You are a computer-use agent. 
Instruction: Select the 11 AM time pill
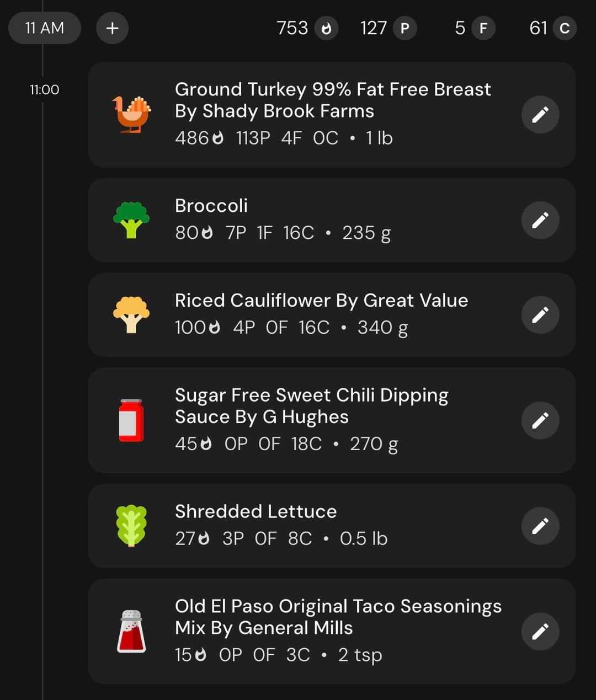point(45,28)
